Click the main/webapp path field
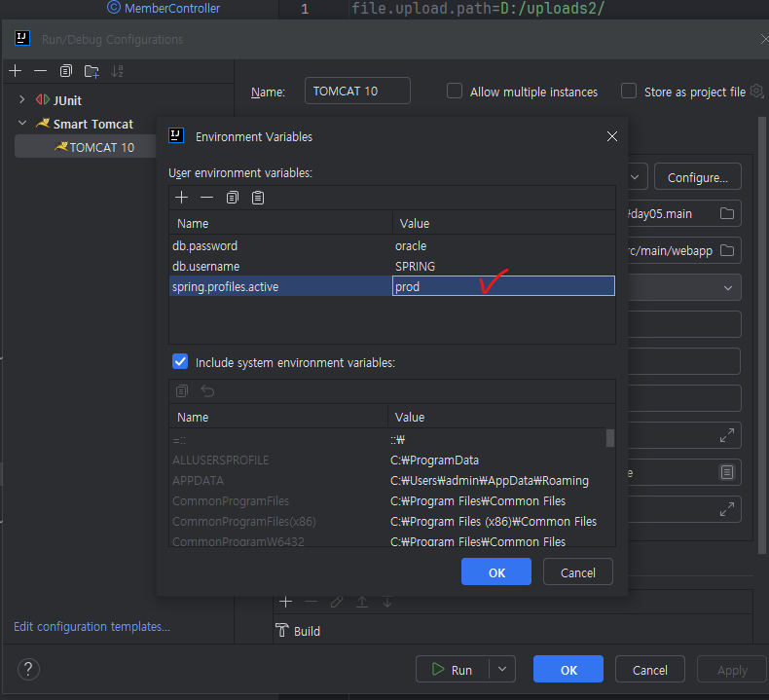 point(684,250)
